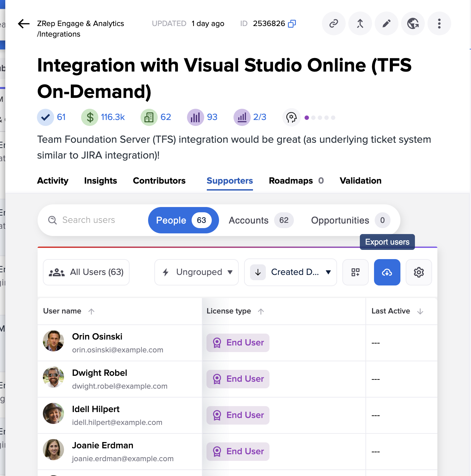Switch to the Contributors tab
The height and width of the screenshot is (476, 471).
pos(159,181)
